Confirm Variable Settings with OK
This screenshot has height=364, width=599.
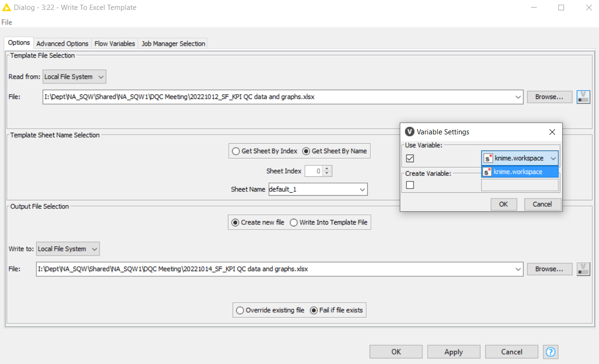pos(504,204)
